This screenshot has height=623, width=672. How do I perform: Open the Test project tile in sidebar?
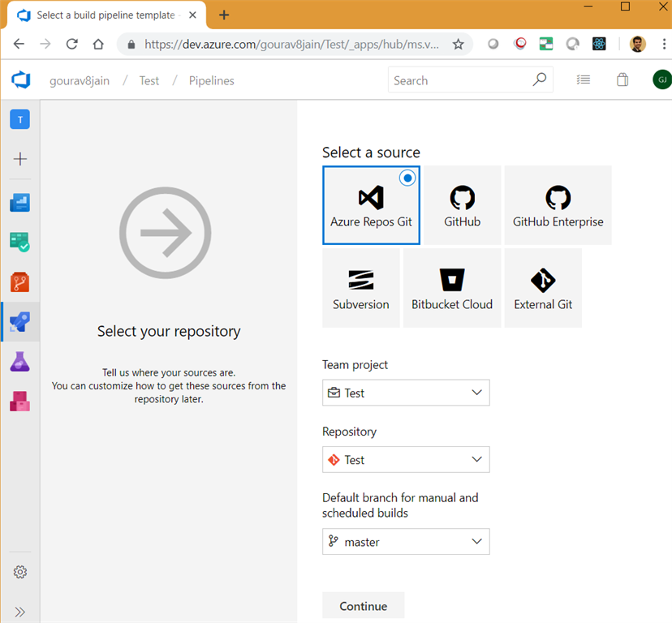point(19,119)
